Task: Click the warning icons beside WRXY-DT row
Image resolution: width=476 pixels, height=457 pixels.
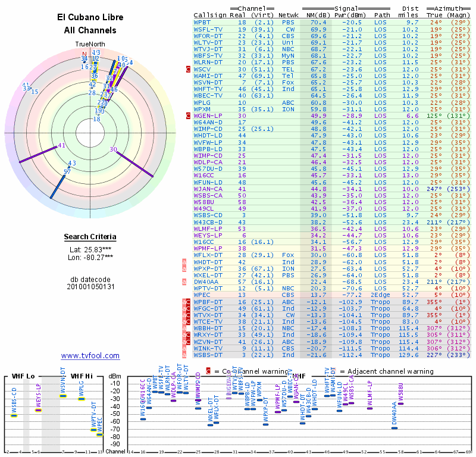Action: coord(186,335)
